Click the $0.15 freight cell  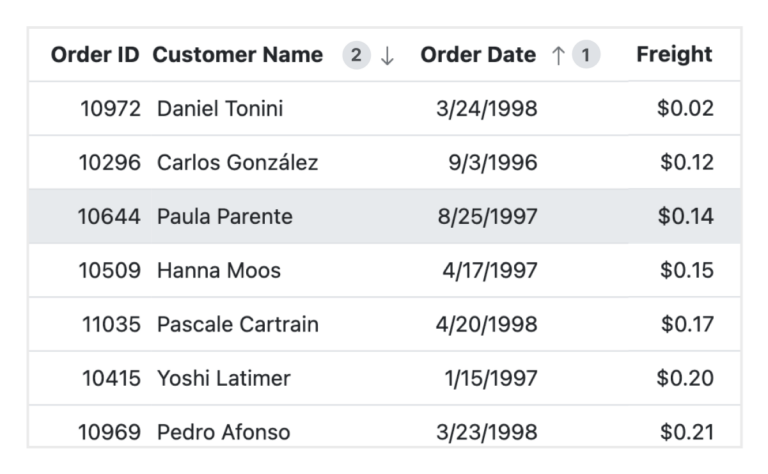pyautogui.click(x=687, y=271)
